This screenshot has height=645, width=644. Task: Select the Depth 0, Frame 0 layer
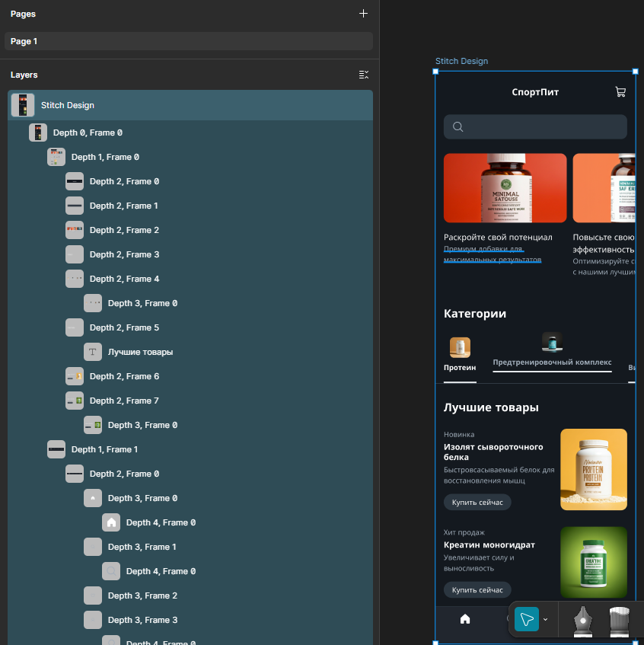(x=190, y=133)
